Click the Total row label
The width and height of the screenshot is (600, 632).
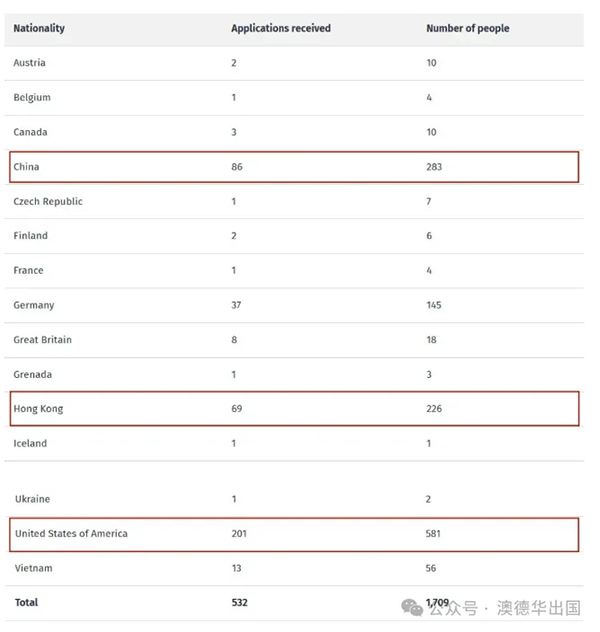[27, 603]
